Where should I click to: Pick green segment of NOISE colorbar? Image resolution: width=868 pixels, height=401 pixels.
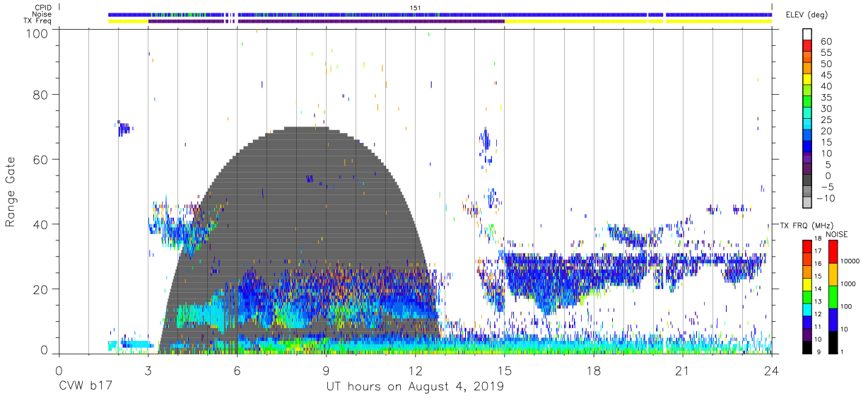click(x=832, y=297)
